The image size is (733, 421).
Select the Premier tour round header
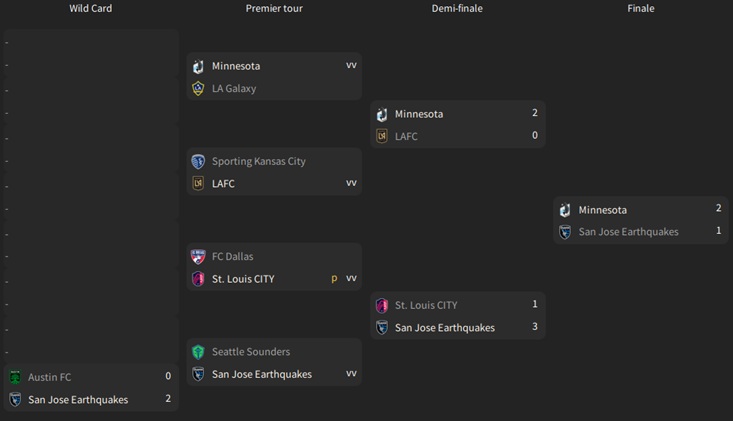(x=274, y=8)
